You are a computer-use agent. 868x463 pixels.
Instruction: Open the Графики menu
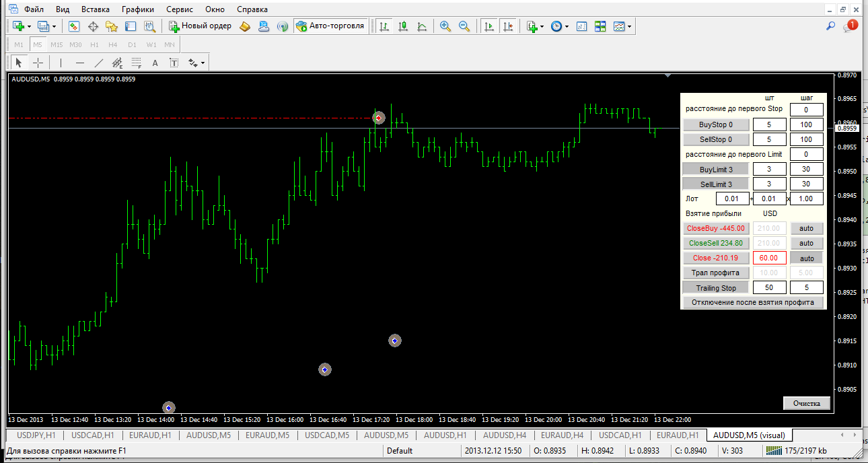click(138, 9)
